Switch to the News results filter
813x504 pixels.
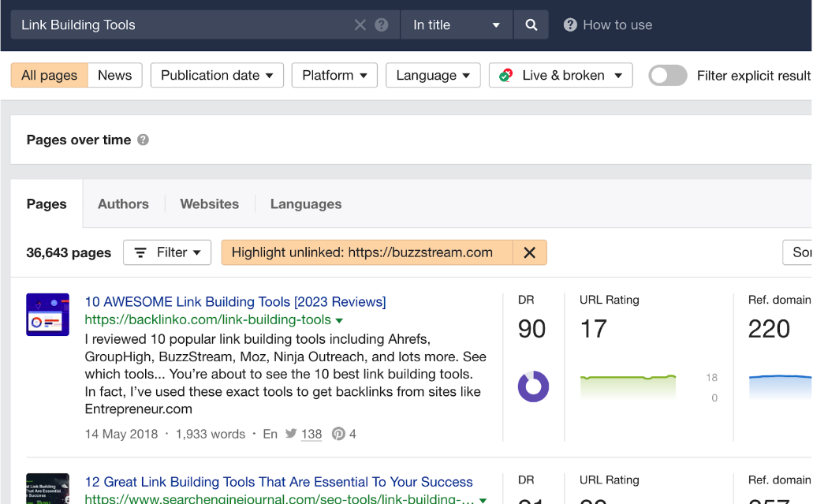pos(114,75)
